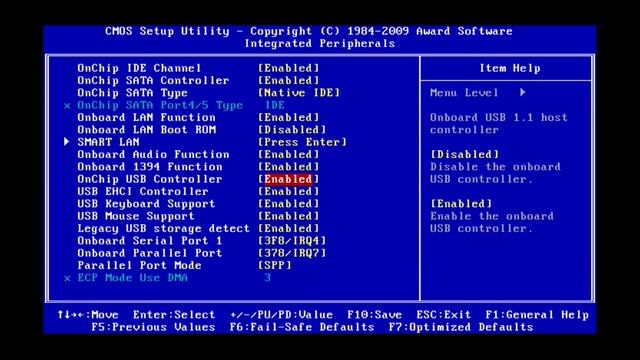
Task: Click the greyed ECP DMA value 3
Action: tap(267, 278)
